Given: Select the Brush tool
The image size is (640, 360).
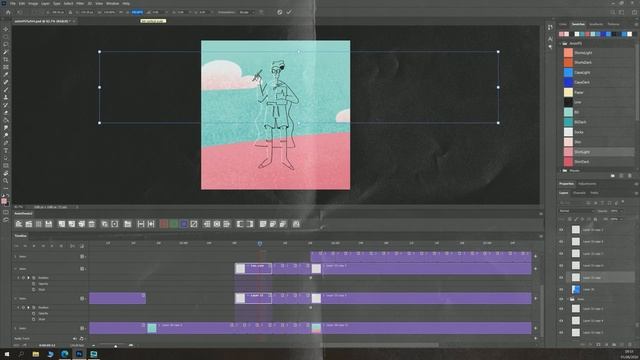Looking at the screenshot, I should point(5,90).
